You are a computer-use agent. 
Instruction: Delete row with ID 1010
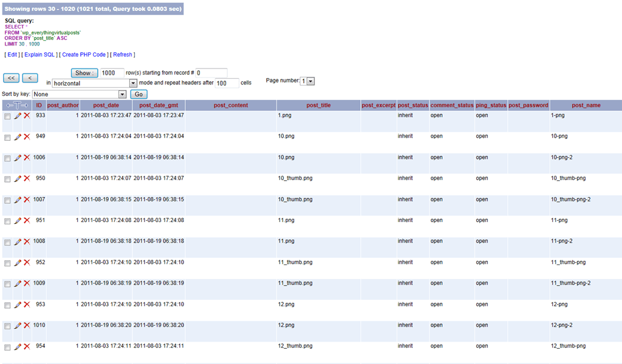pos(27,326)
